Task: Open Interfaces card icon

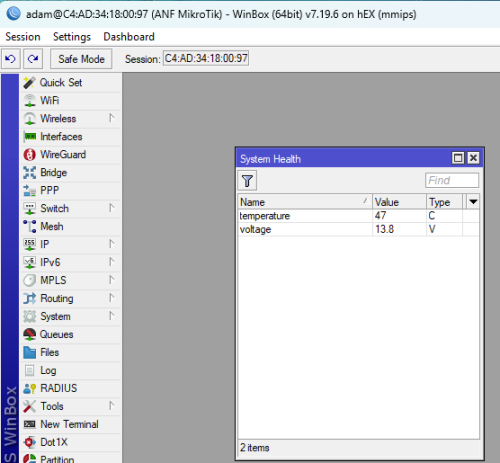Action: (x=29, y=137)
